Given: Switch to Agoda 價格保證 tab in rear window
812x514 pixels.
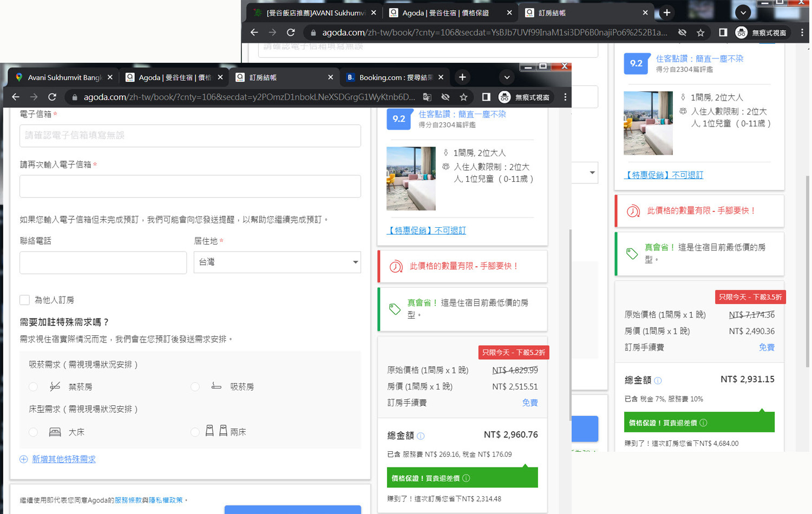Looking at the screenshot, I should point(450,12).
